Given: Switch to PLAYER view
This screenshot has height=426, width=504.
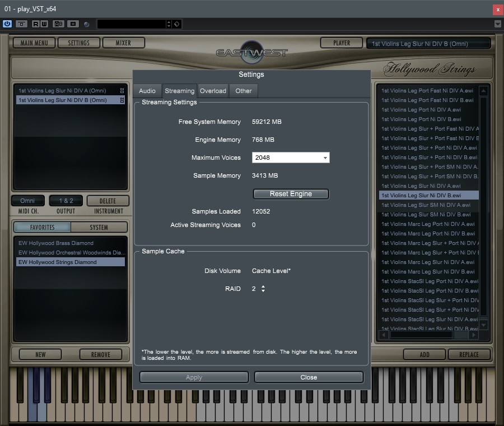Looking at the screenshot, I should (x=342, y=43).
